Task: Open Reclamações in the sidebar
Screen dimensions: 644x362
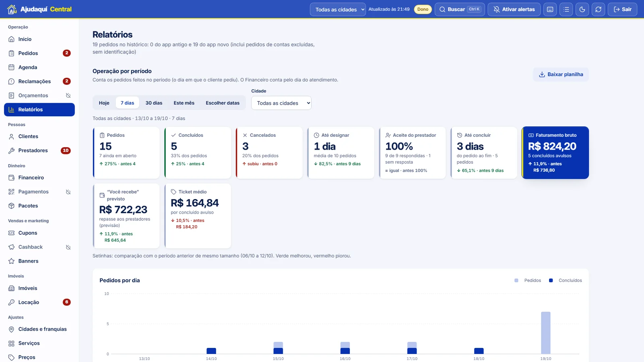Action: [39, 81]
